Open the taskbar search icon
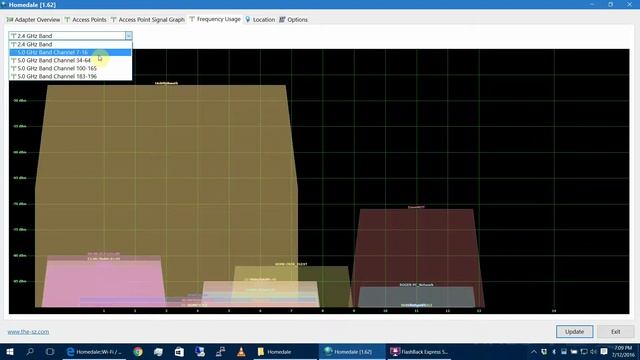The width and height of the screenshot is (640, 360). 30,351
